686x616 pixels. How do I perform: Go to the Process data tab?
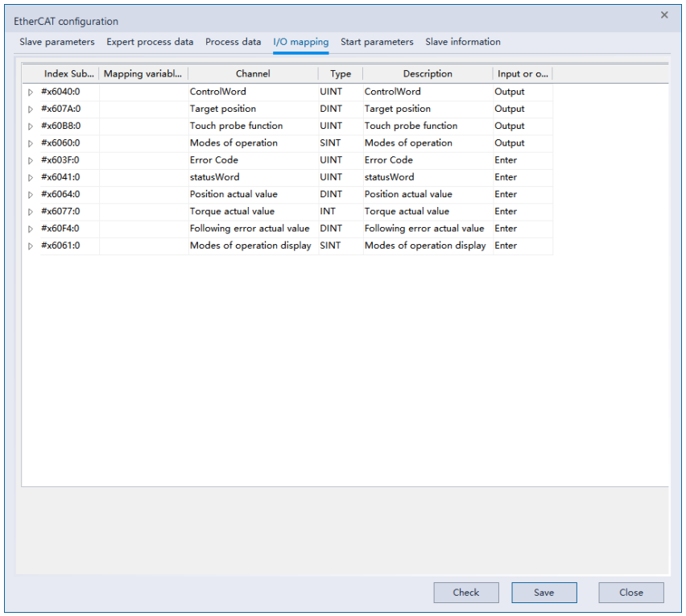coord(233,42)
